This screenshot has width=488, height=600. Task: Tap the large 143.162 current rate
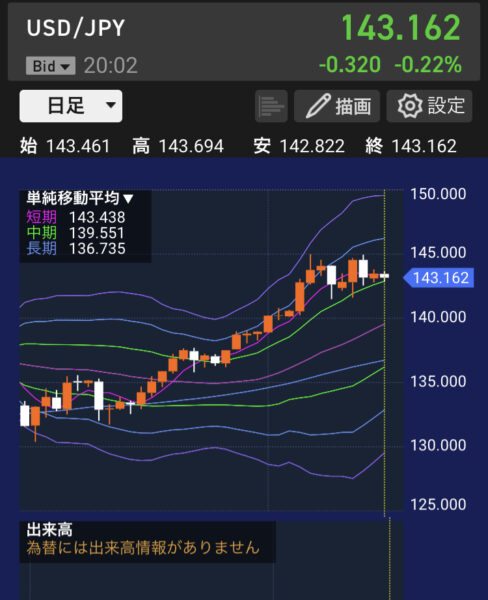(x=401, y=28)
